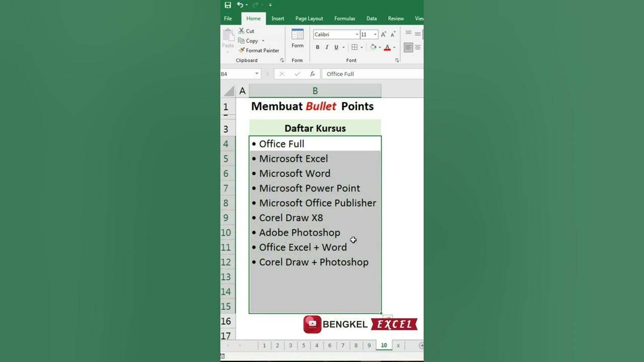Image resolution: width=644 pixels, height=362 pixels.
Task: Toggle italic formatting
Action: pyautogui.click(x=327, y=47)
